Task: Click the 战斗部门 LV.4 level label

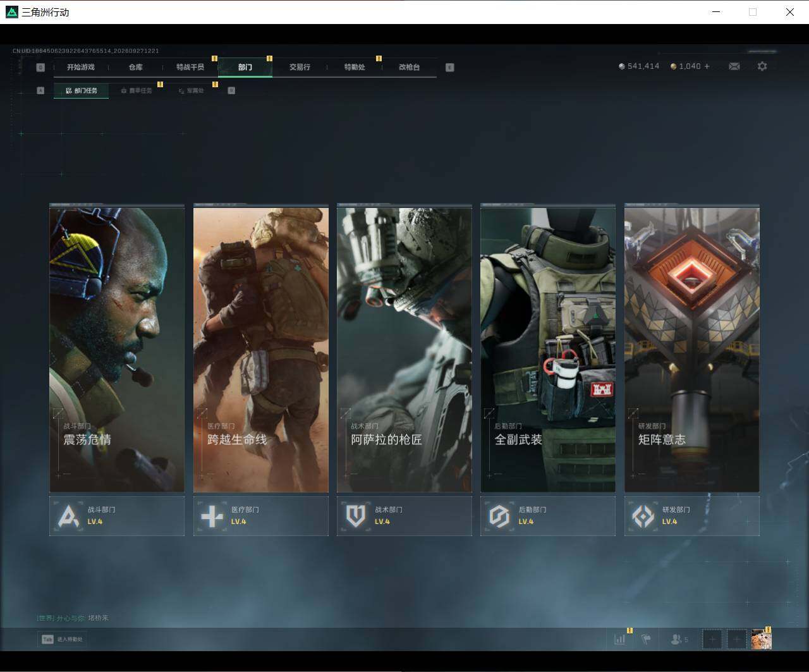Action: click(x=95, y=522)
